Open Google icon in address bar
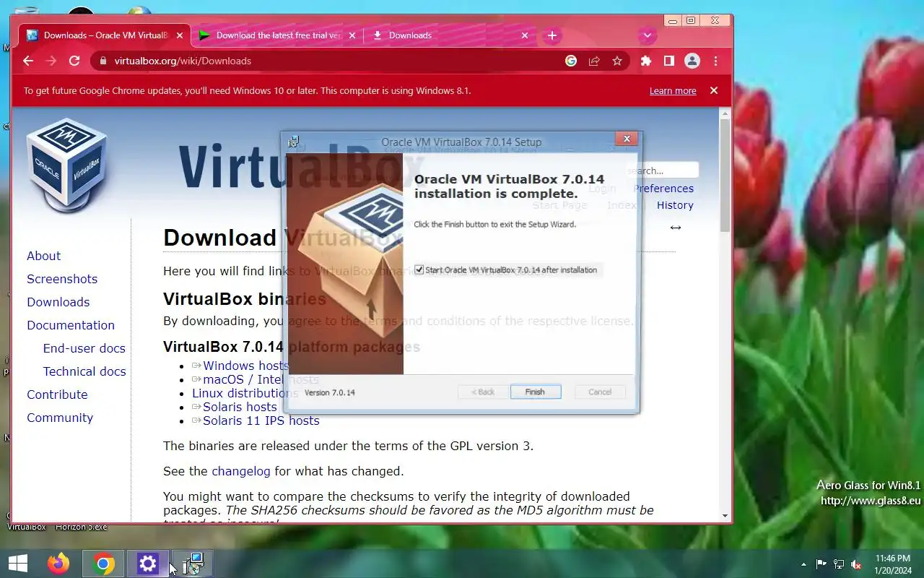 coord(571,61)
